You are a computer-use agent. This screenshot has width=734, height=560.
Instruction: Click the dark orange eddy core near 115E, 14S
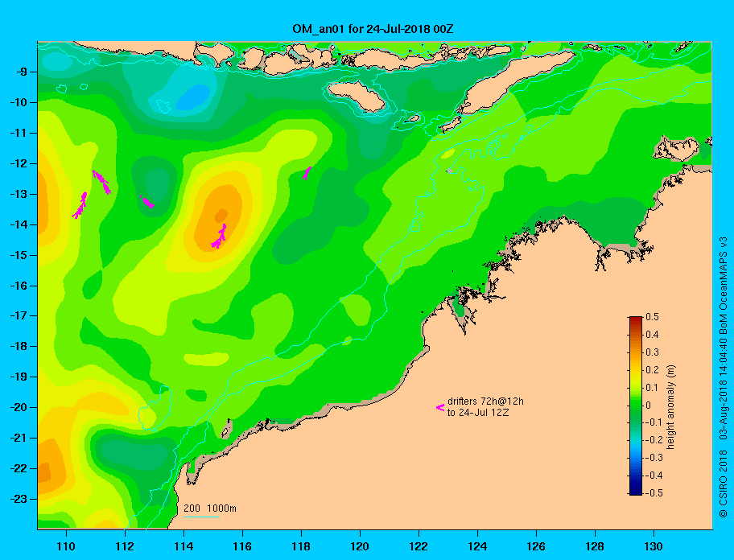[221, 216]
